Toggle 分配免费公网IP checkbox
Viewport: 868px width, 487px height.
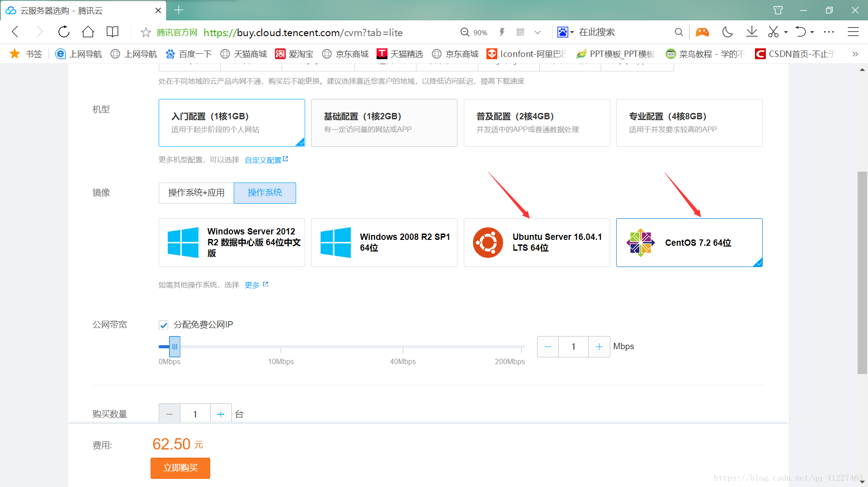click(x=164, y=325)
